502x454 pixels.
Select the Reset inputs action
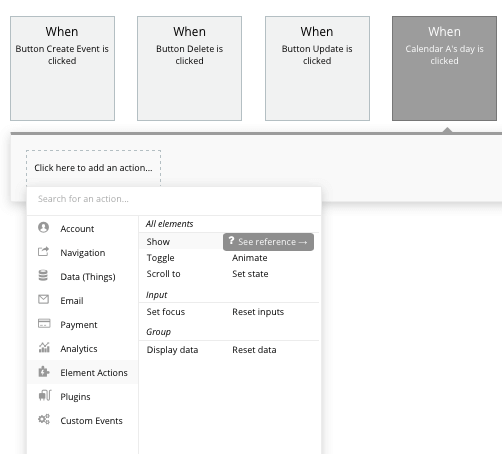pos(258,312)
